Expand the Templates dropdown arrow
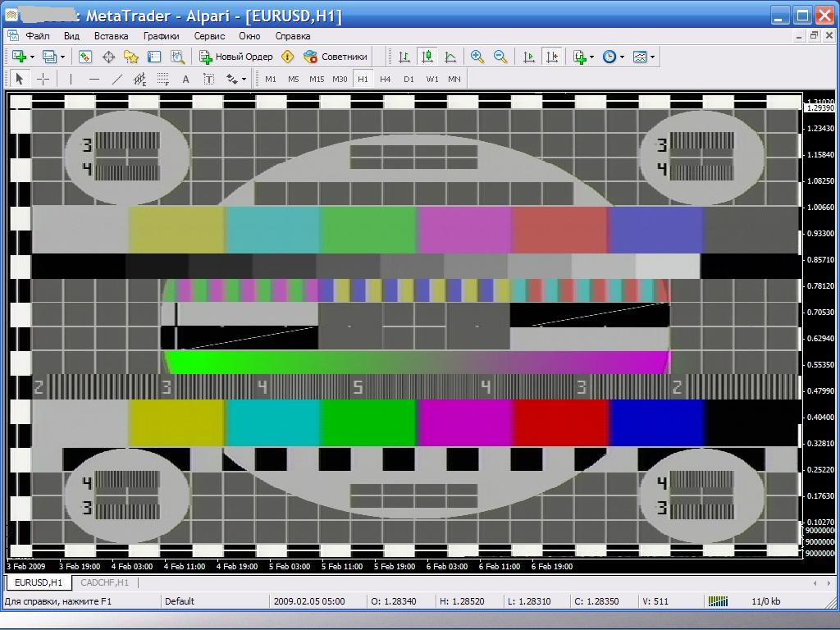This screenshot has height=630, width=840. [x=652, y=57]
